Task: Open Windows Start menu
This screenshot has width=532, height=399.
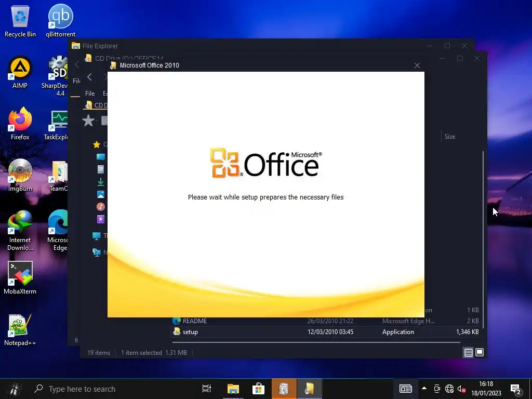Action: [x=14, y=389]
